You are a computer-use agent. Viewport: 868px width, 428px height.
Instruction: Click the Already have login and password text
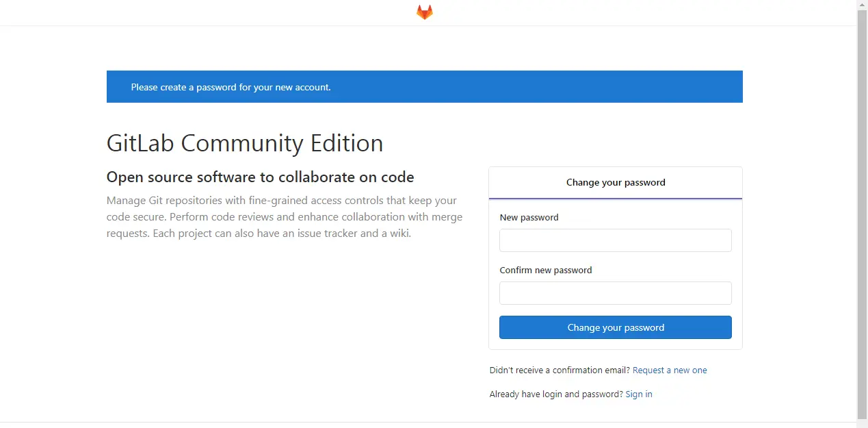pos(555,394)
